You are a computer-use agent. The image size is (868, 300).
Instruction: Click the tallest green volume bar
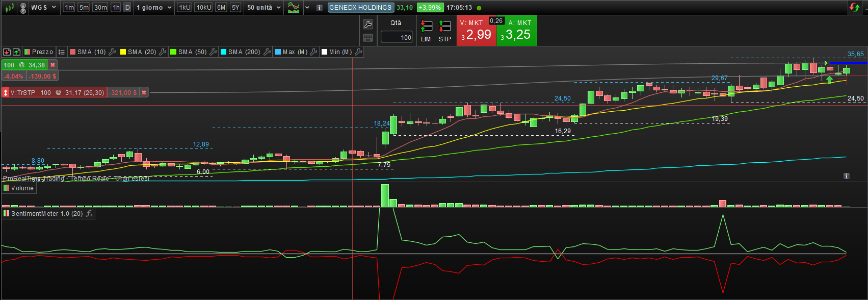[385, 195]
